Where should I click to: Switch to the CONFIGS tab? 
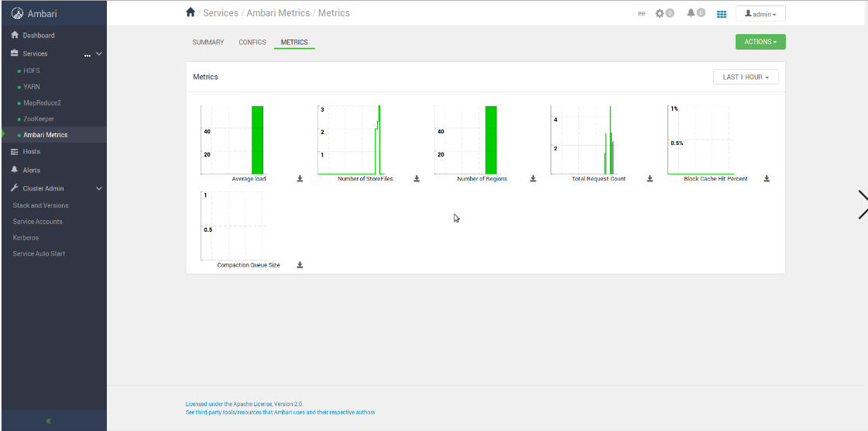[252, 42]
